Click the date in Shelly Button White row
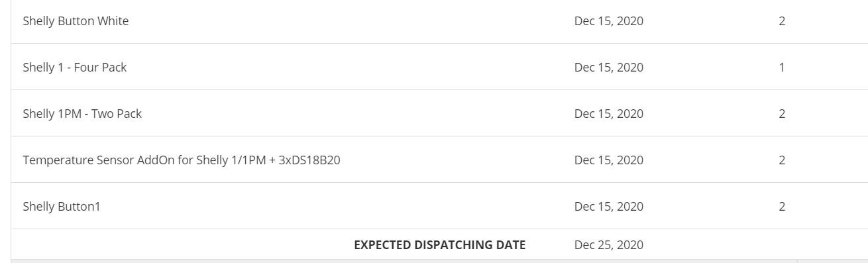This screenshot has width=868, height=263. point(609,21)
